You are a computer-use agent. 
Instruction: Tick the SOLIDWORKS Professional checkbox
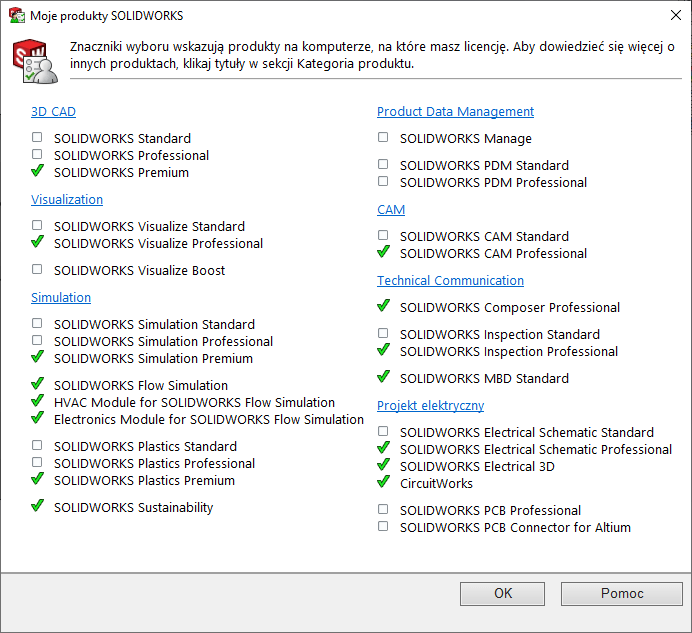point(37,154)
